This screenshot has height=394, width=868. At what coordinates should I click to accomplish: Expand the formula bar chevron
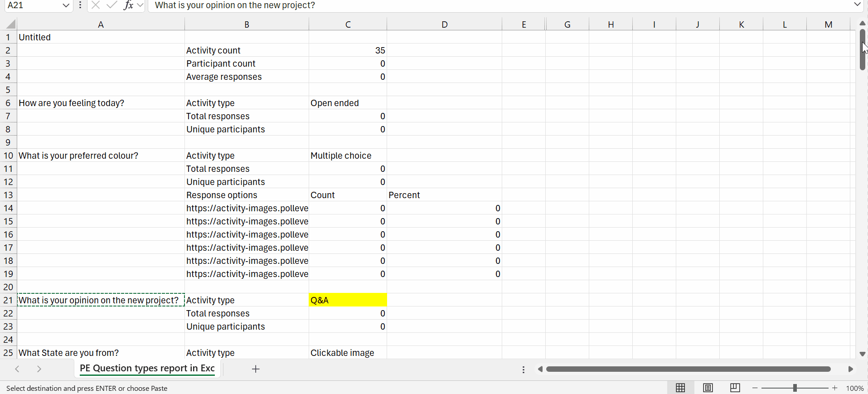pos(857,5)
